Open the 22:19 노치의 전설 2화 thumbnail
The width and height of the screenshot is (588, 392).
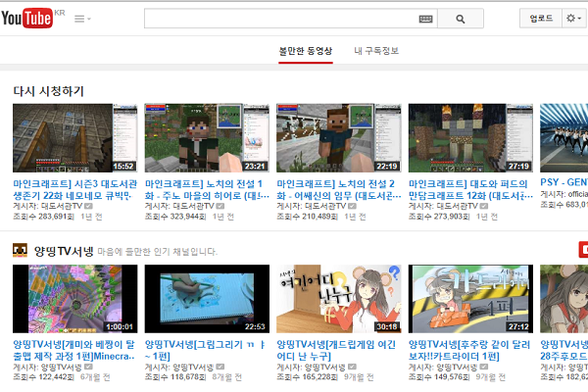coord(339,138)
